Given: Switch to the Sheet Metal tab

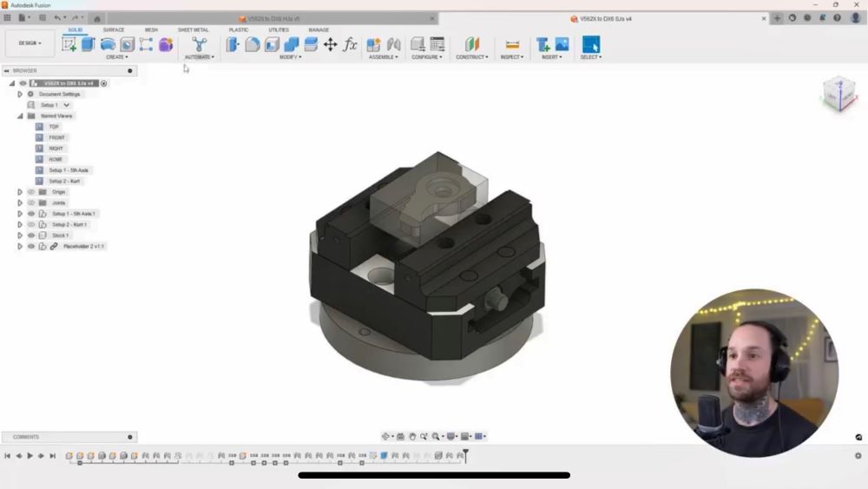Looking at the screenshot, I should point(194,30).
